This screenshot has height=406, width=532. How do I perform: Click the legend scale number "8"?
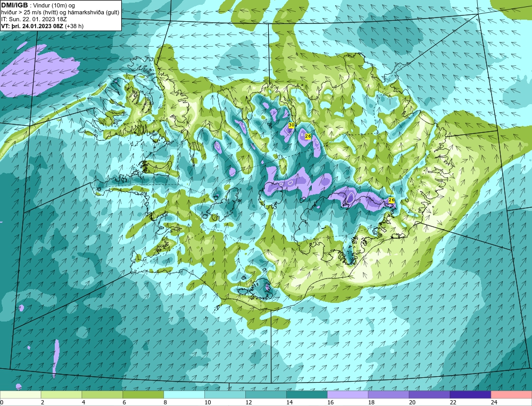pyautogui.click(x=165, y=402)
